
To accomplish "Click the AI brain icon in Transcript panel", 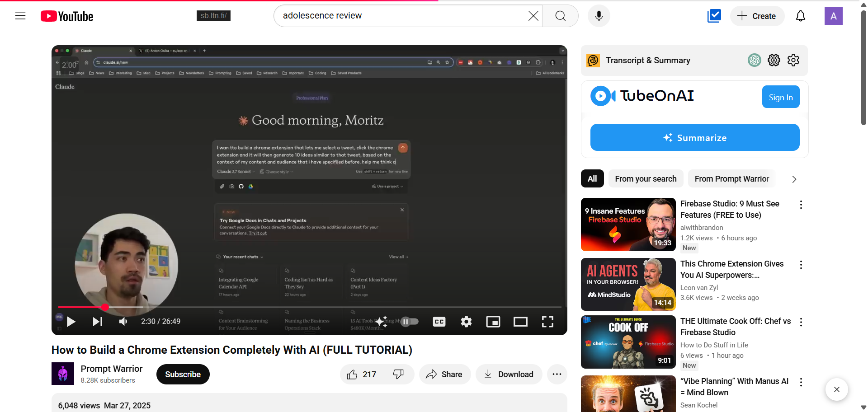I will (774, 60).
